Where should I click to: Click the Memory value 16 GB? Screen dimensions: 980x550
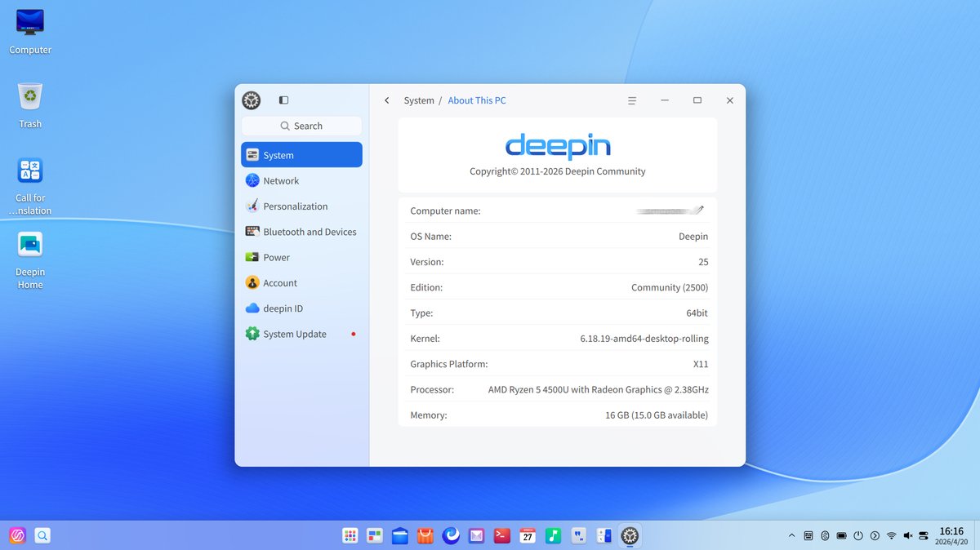(x=657, y=415)
